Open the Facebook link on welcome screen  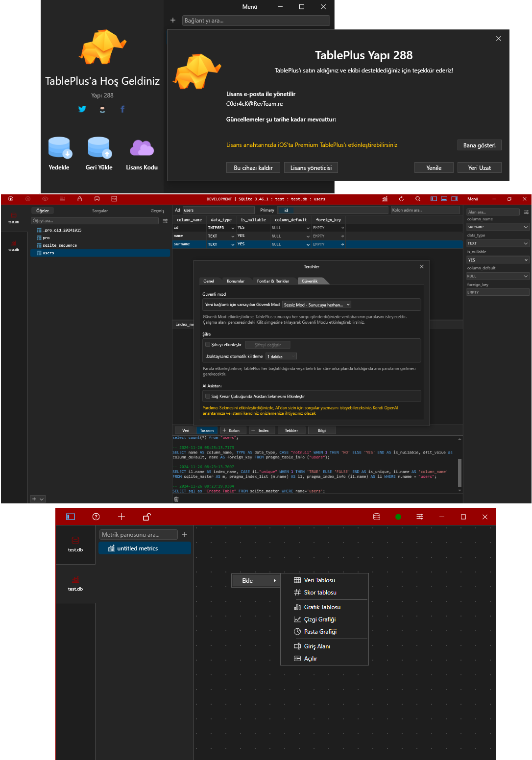[x=122, y=109]
